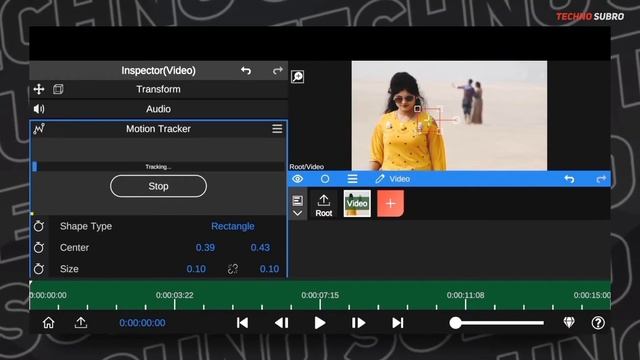Screen dimensions: 640x360
Task: Click the Motion Tracker graph icon
Action: coord(39,129)
